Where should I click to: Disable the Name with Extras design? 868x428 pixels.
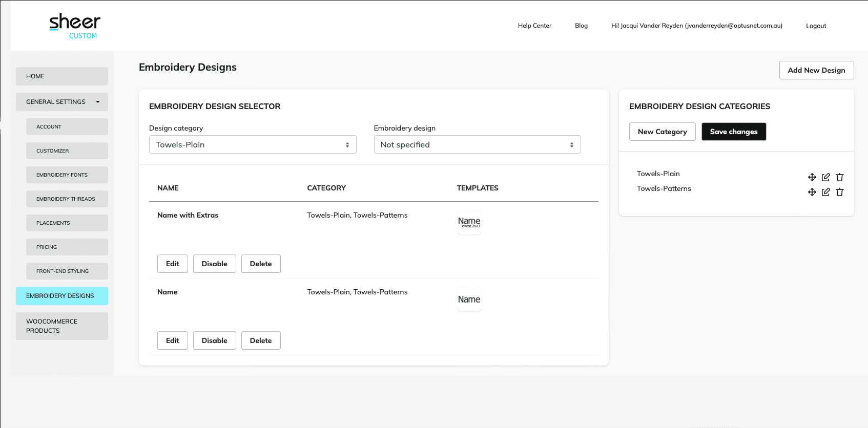coord(214,264)
